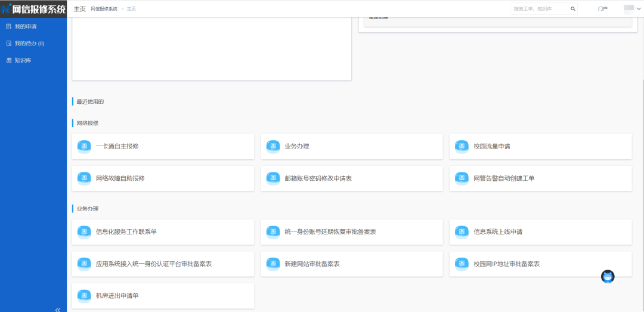Click the 业务办理 card icon
Viewport: 644px width, 312px height.
273,146
